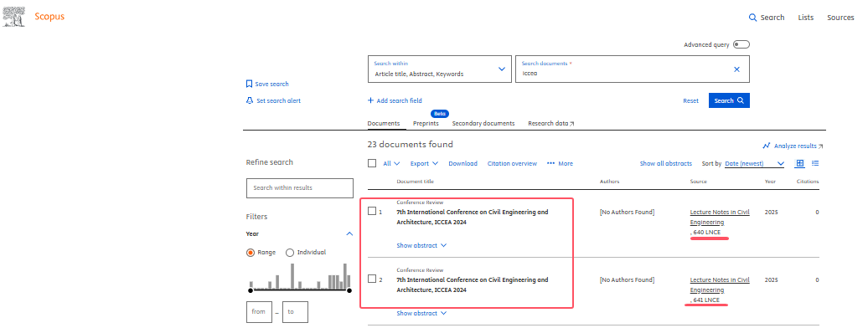Expand Show abstract for first result
The image size is (868, 328).
tap(421, 246)
